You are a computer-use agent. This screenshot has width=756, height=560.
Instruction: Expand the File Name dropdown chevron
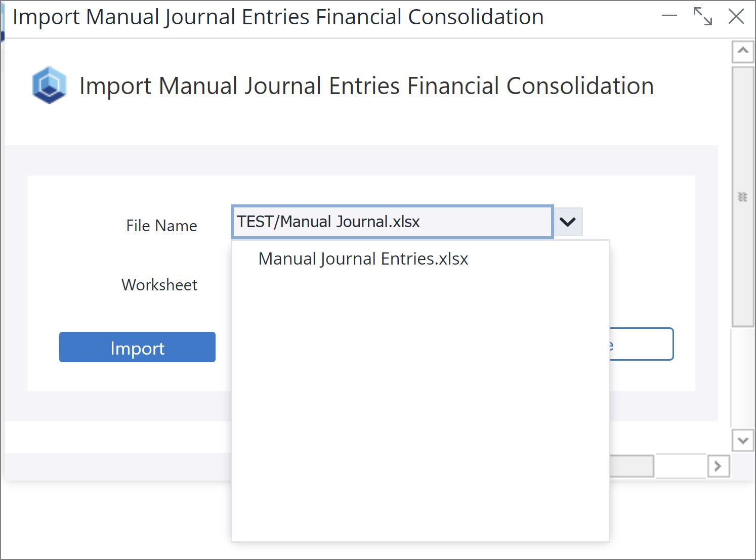(568, 222)
